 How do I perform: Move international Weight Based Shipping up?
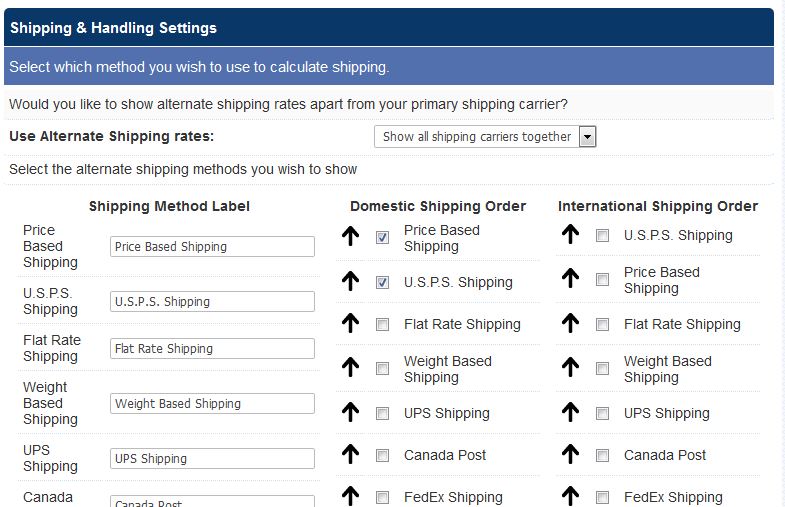point(570,369)
